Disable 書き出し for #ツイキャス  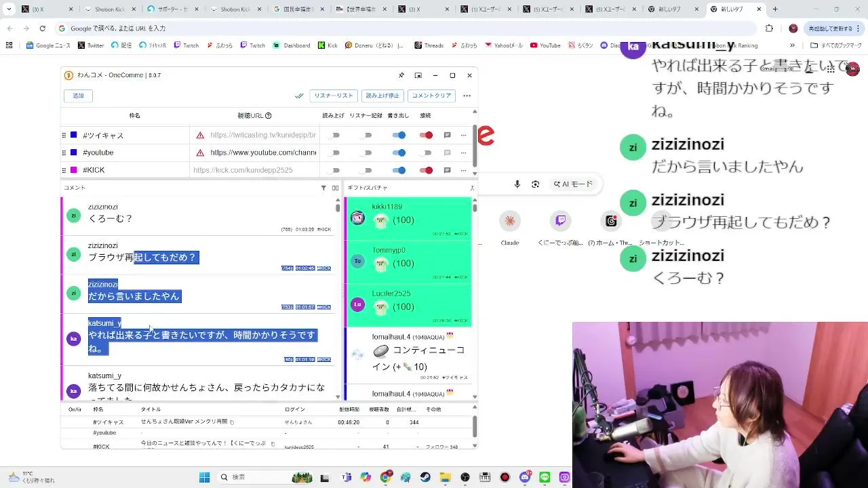tap(399, 136)
